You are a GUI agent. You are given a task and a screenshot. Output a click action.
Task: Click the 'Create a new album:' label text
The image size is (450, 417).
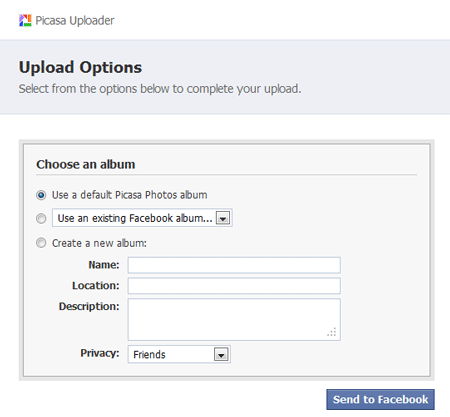(x=99, y=243)
